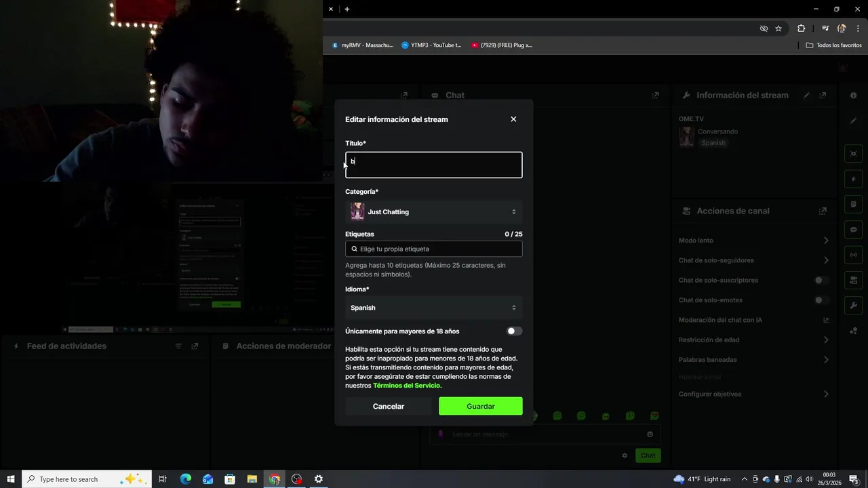
Task: Toggle Únicamente para mayores de 18 años
Action: [x=515, y=331]
